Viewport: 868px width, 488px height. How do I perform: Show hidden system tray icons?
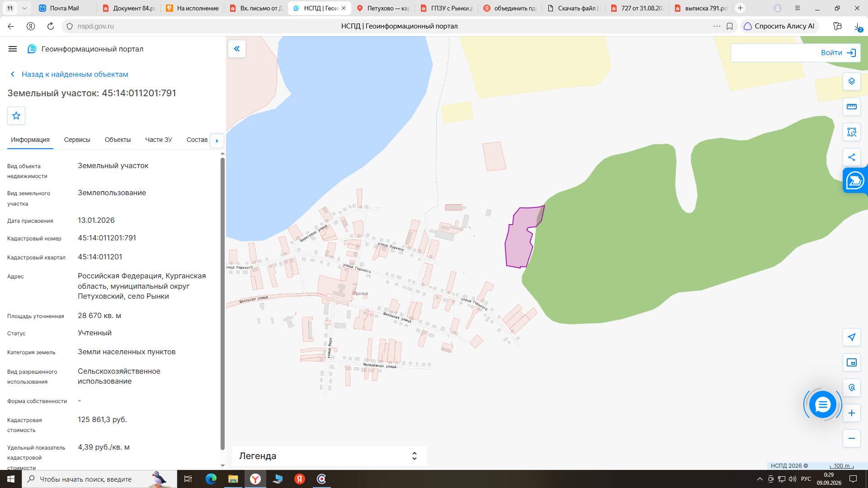759,479
